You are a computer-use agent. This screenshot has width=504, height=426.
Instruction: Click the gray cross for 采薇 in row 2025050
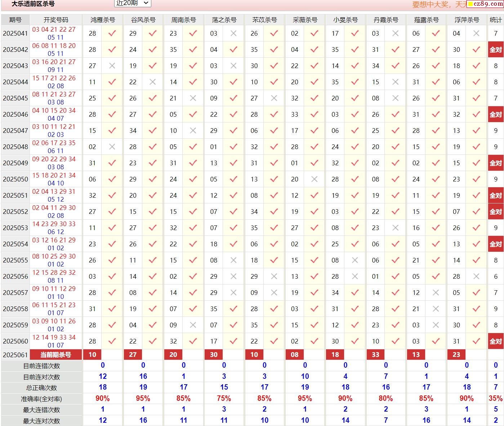pyautogui.click(x=314, y=179)
